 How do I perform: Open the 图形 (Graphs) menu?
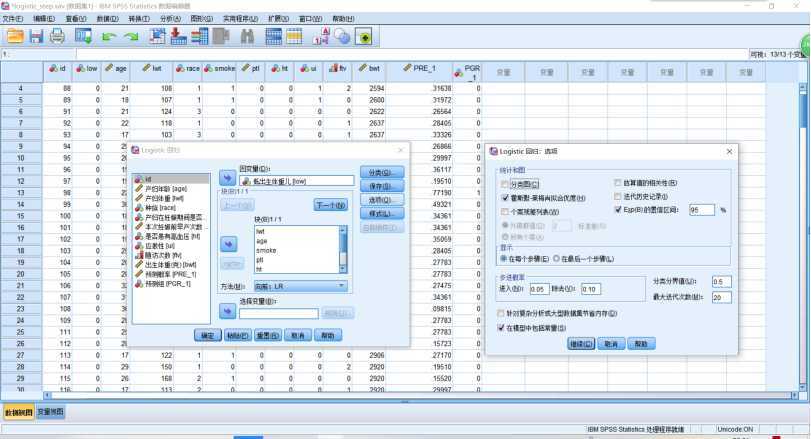[201, 19]
